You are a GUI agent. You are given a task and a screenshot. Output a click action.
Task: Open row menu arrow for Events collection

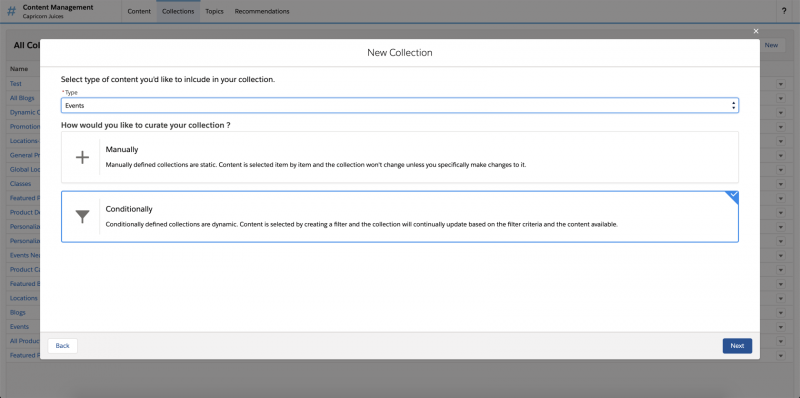pyautogui.click(x=781, y=327)
